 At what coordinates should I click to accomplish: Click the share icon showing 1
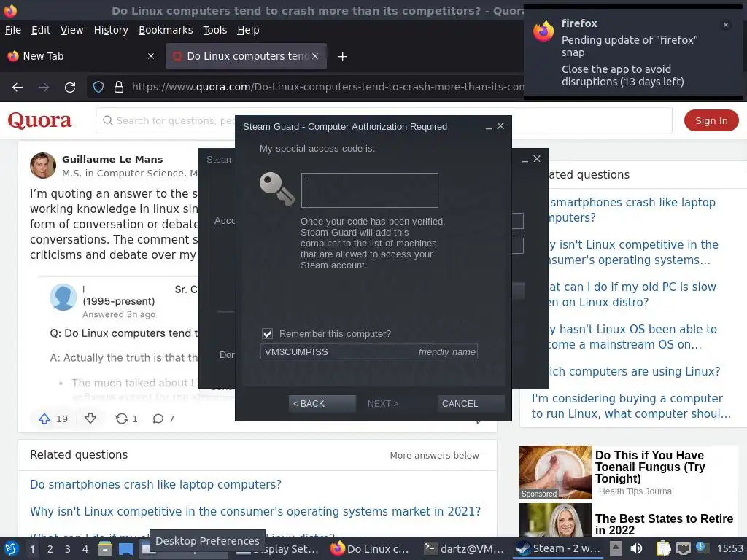click(122, 419)
